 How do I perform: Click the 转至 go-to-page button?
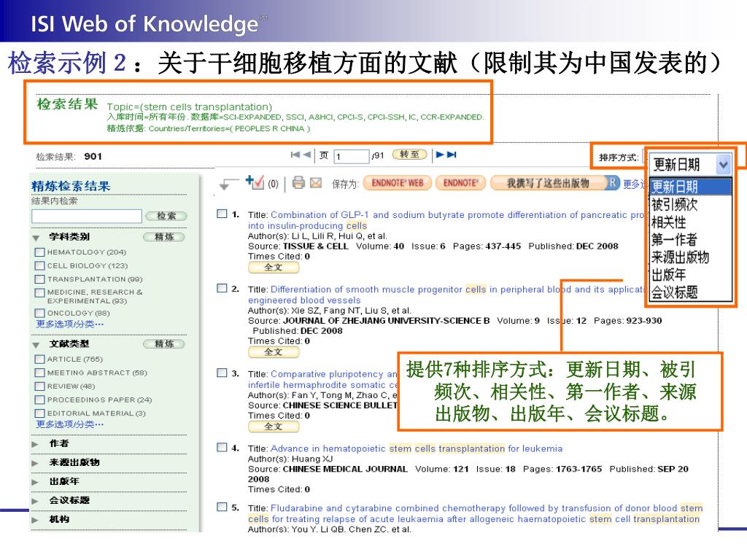409,155
